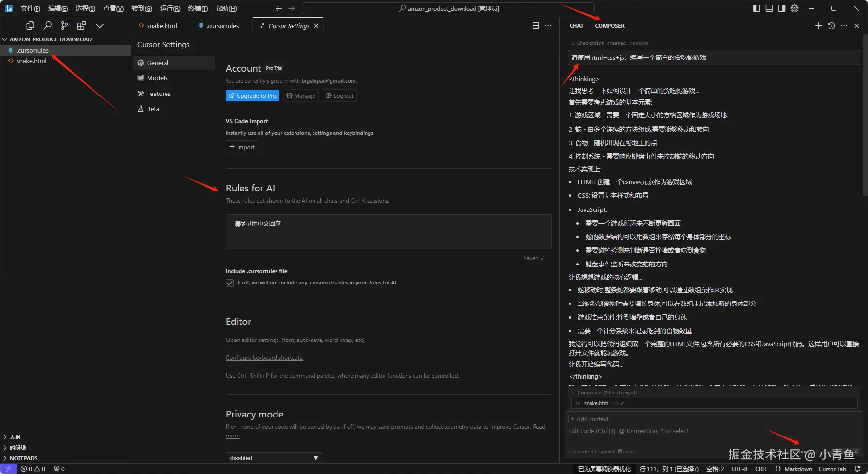The height and width of the screenshot is (474, 868).
Task: Switch to the COMPOSER tab
Action: (x=609, y=26)
